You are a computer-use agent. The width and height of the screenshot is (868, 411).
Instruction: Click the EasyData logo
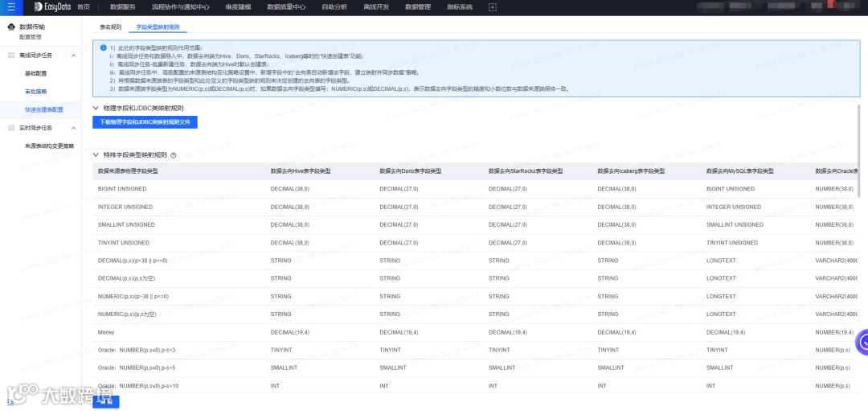click(x=51, y=7)
